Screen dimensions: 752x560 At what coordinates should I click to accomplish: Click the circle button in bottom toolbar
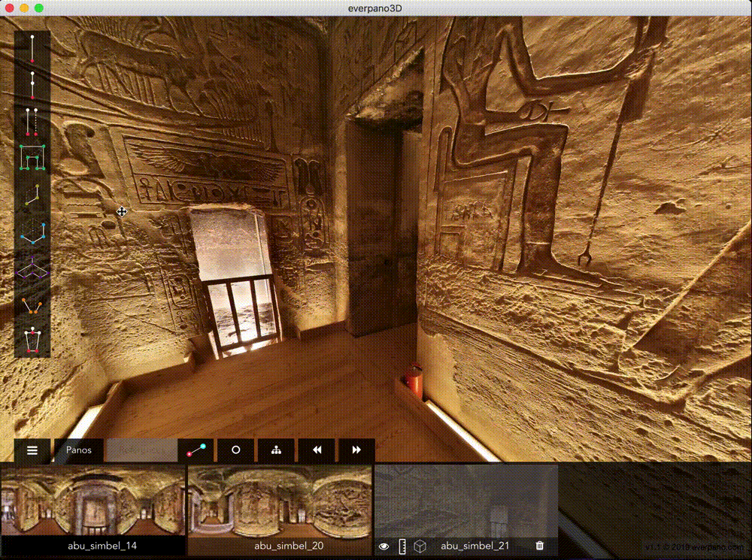(236, 450)
